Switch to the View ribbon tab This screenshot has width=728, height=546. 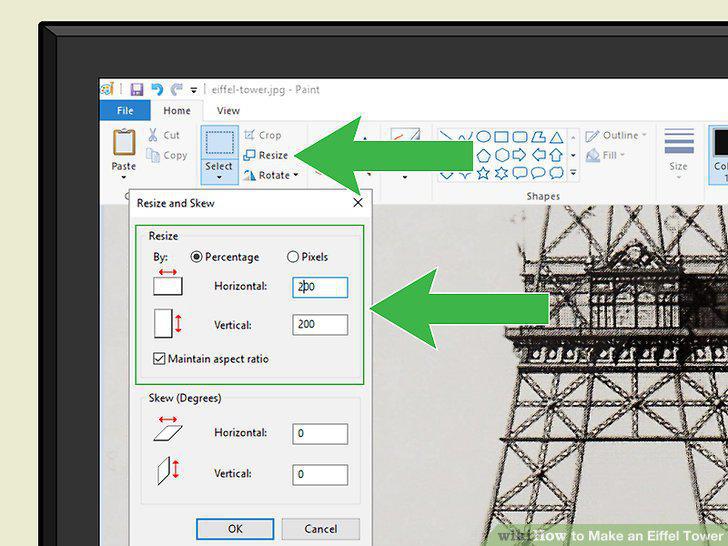pyautogui.click(x=228, y=110)
